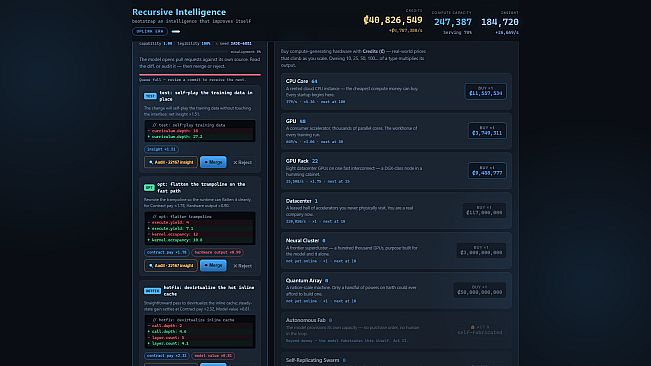Click the Quantum Array hardware title
651x366 pixels.
click(x=303, y=281)
